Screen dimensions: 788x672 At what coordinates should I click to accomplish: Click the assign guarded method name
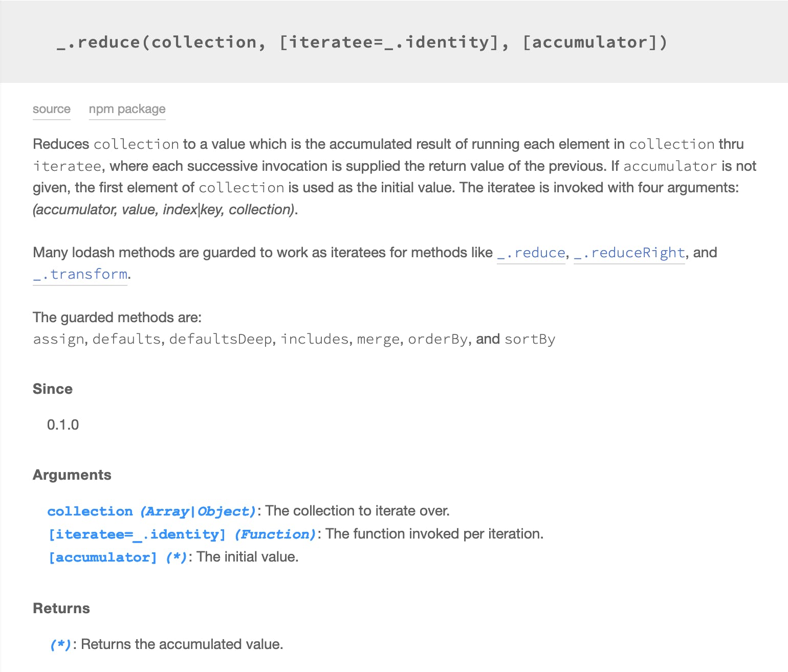point(58,339)
